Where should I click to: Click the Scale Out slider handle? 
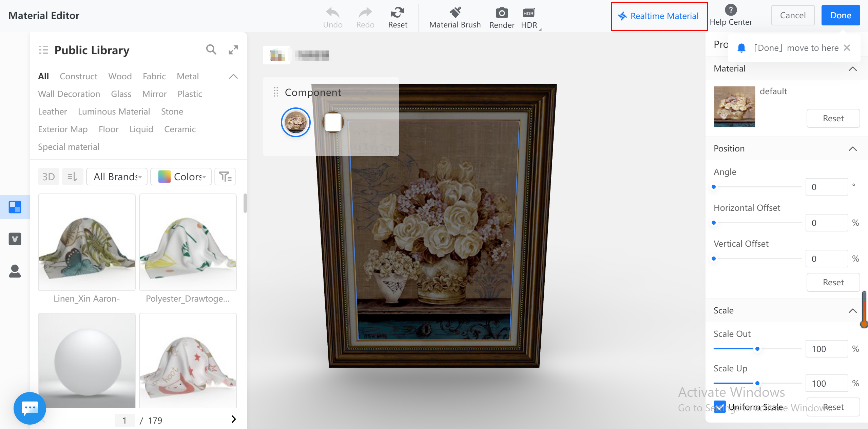[757, 349]
